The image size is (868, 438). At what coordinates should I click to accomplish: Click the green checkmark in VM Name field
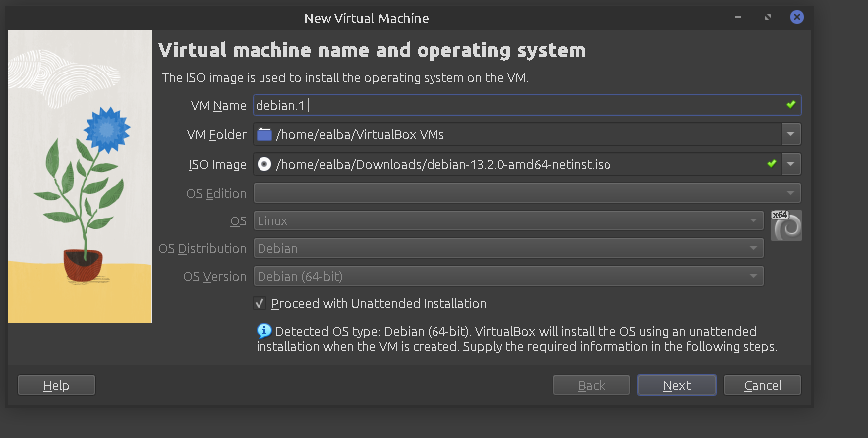pyautogui.click(x=790, y=105)
